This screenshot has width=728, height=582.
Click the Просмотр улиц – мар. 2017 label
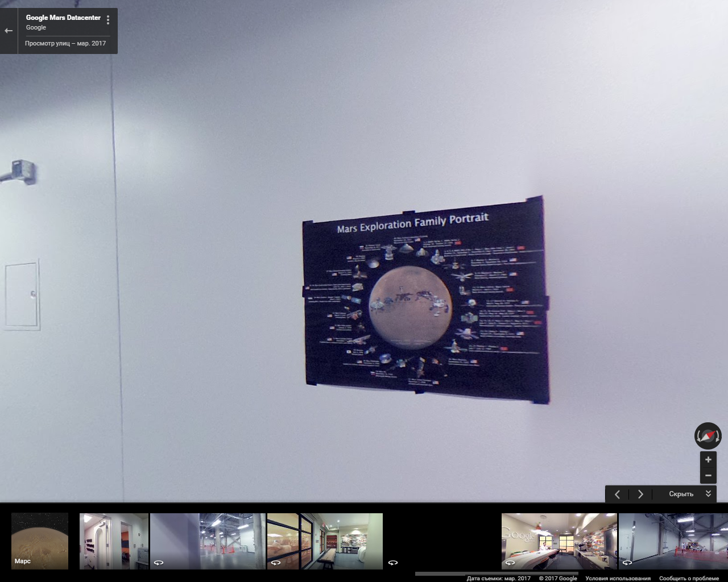pyautogui.click(x=65, y=43)
